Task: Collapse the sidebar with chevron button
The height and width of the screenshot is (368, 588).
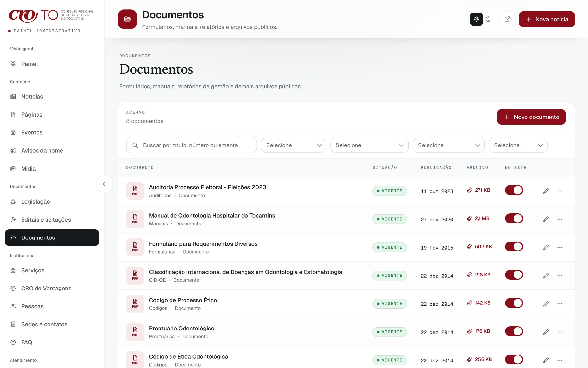Action: [104, 184]
